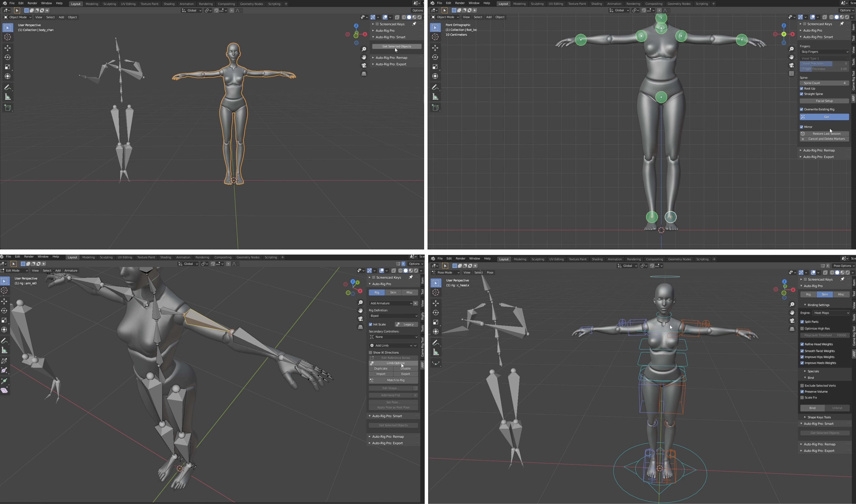Select the Scale tool in body_chan window

[8, 67]
